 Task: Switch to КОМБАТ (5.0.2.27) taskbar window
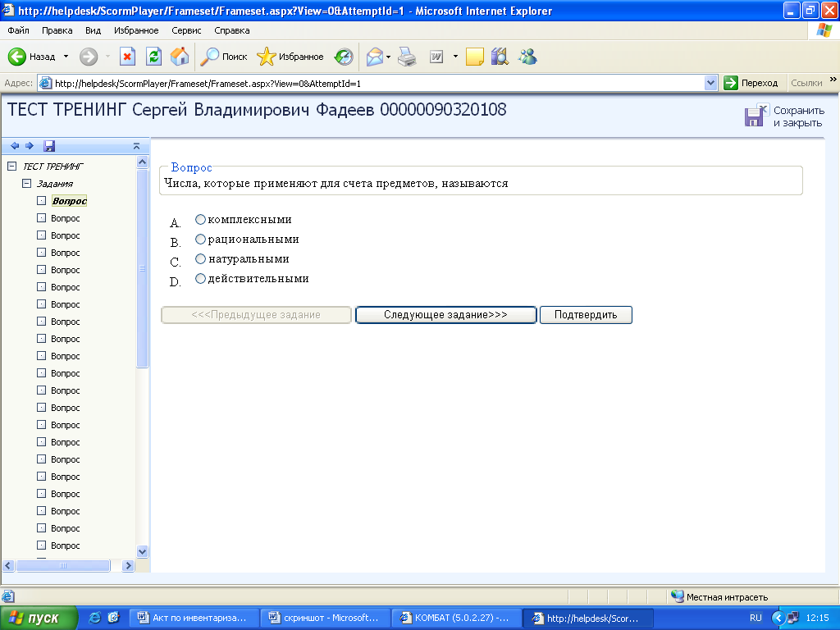click(x=456, y=618)
